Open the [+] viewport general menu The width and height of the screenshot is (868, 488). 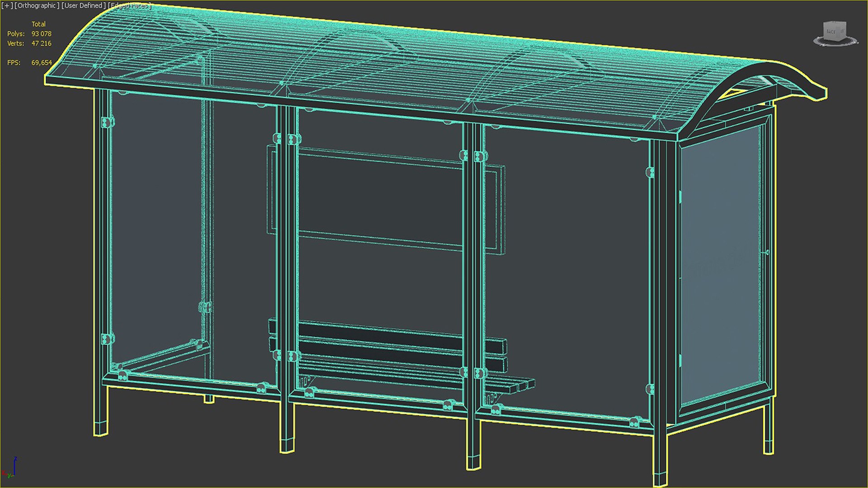pyautogui.click(x=7, y=6)
